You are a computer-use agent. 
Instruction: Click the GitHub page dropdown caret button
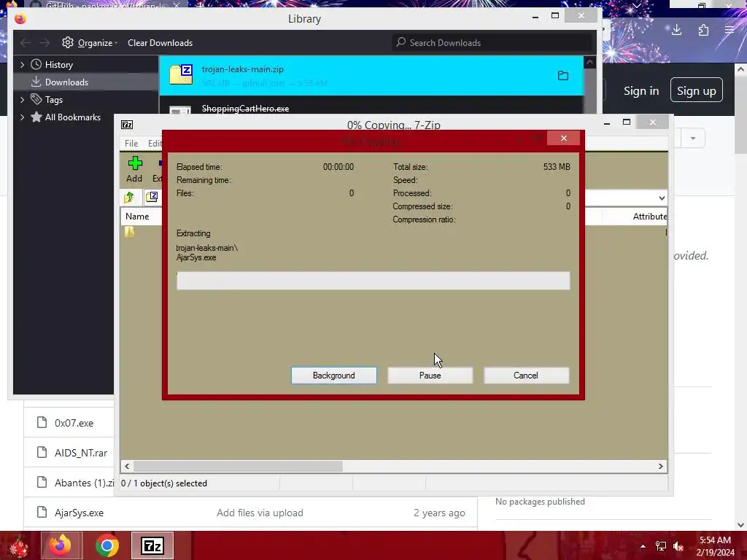coord(693,138)
